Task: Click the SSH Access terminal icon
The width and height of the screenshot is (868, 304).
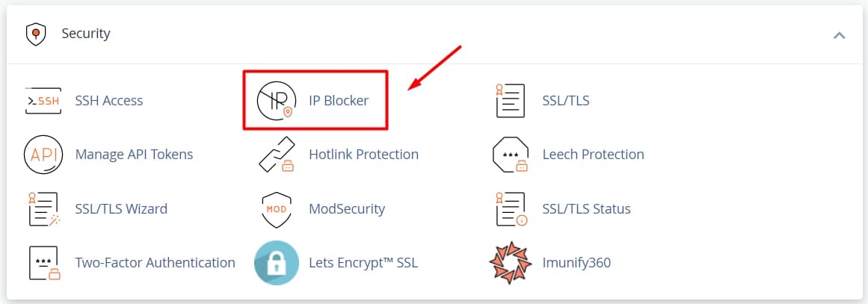Action: coord(43,100)
